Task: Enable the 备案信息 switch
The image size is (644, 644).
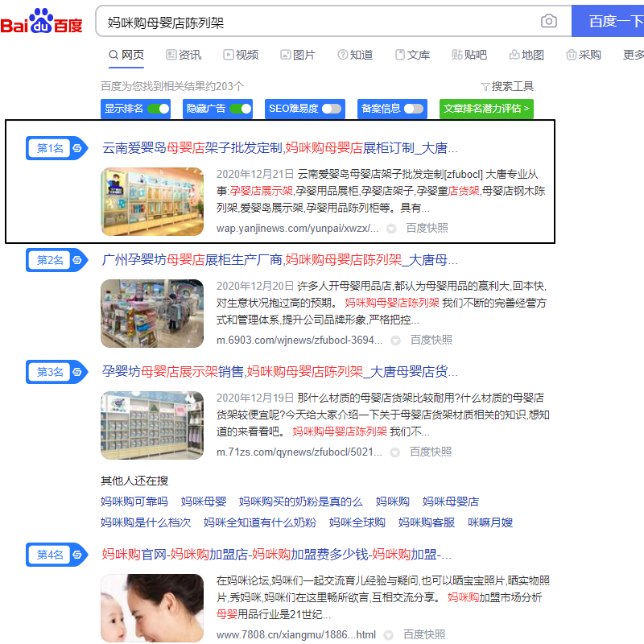Action: point(414,109)
